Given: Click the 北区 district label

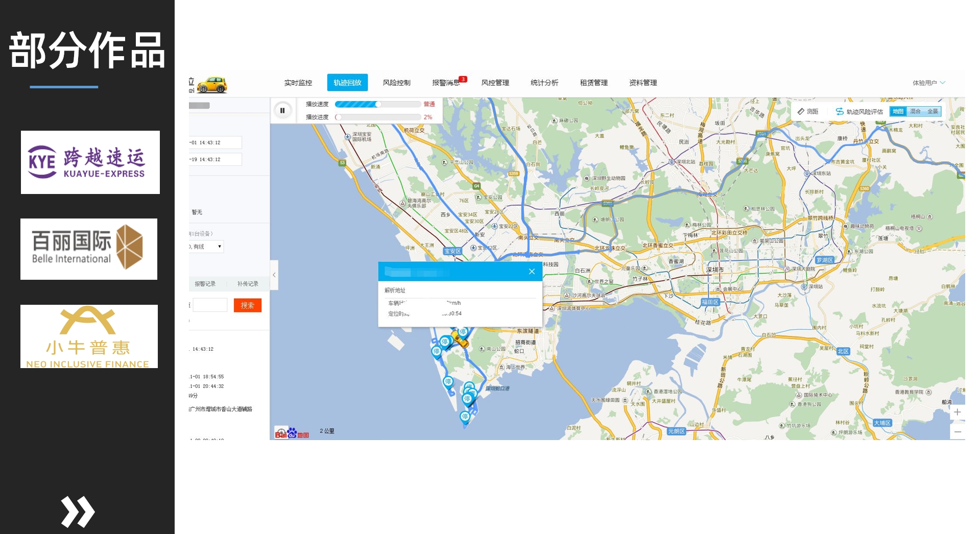Looking at the screenshot, I should coord(843,351).
